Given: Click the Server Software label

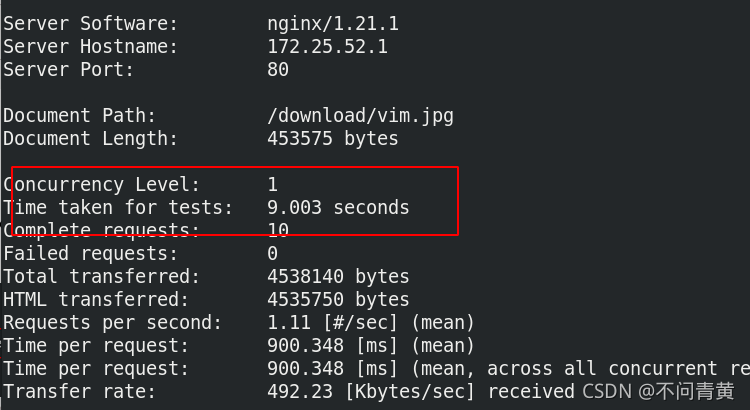Looking at the screenshot, I should click(x=90, y=24).
